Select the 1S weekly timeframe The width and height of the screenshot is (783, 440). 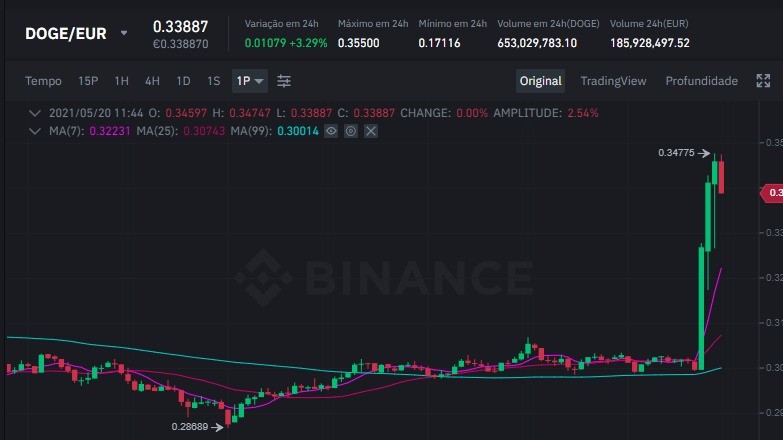point(214,81)
